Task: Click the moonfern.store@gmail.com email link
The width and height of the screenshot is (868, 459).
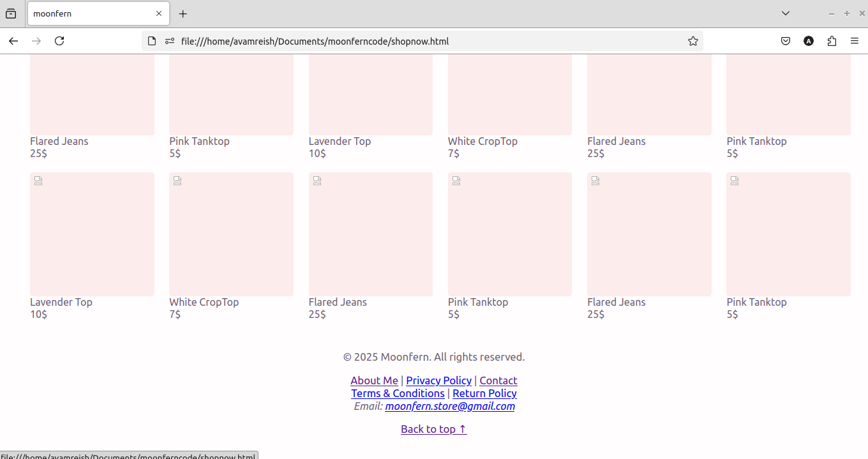Action: pyautogui.click(x=449, y=406)
